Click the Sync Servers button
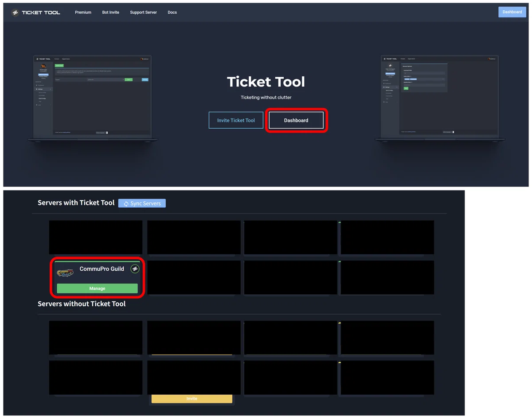532x419 pixels. click(x=142, y=203)
